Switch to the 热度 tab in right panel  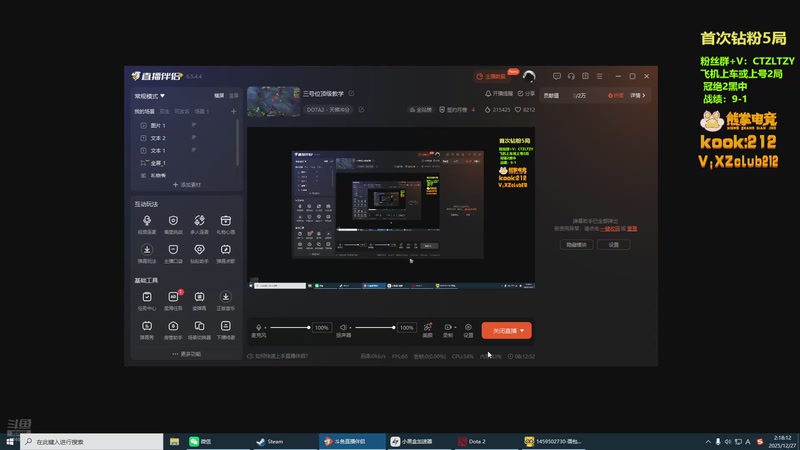pos(616,95)
